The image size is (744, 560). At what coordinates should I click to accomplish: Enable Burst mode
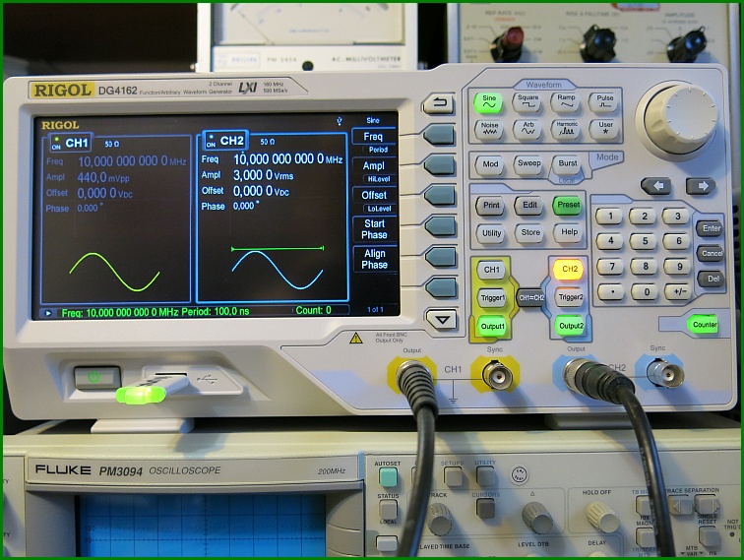567,163
